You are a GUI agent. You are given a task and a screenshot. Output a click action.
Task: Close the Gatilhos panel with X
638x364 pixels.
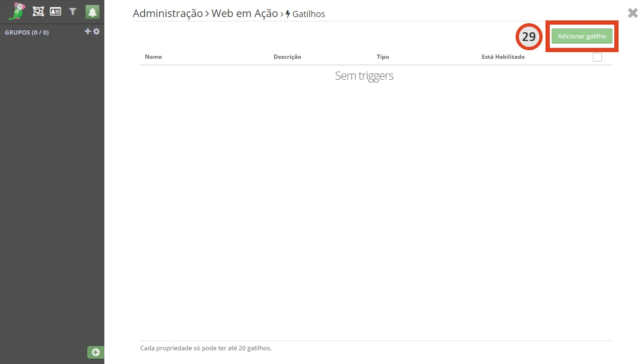click(633, 13)
